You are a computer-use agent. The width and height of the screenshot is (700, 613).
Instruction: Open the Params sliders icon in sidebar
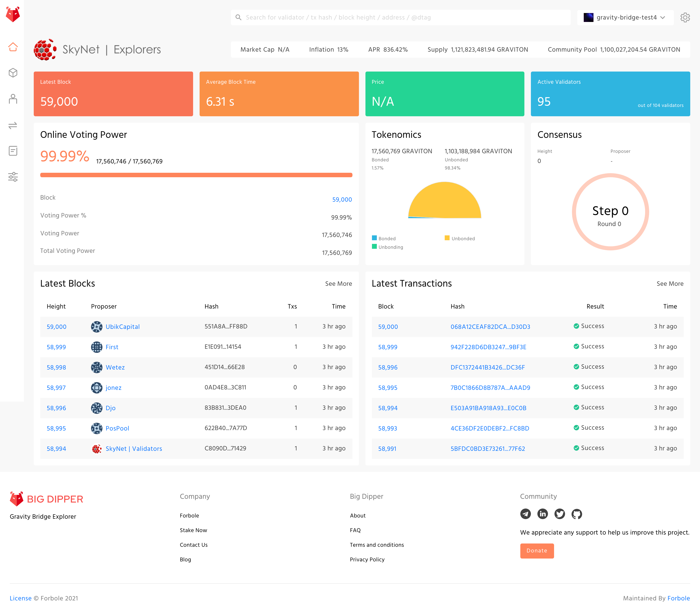click(13, 177)
